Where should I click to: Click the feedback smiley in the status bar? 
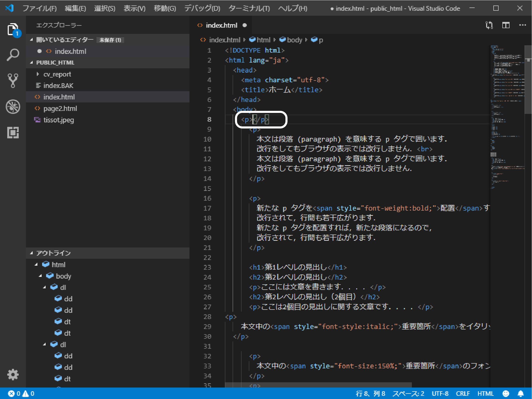[x=506, y=394]
